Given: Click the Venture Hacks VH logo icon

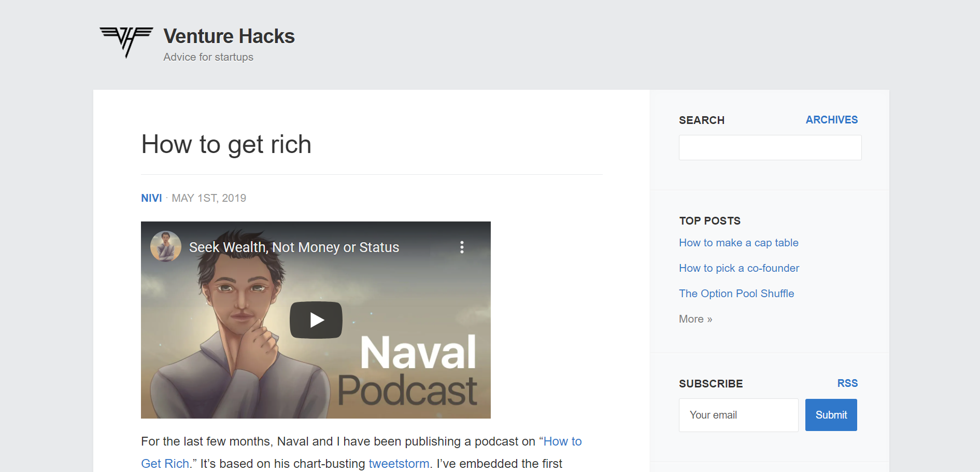Looking at the screenshot, I should pyautogui.click(x=126, y=42).
